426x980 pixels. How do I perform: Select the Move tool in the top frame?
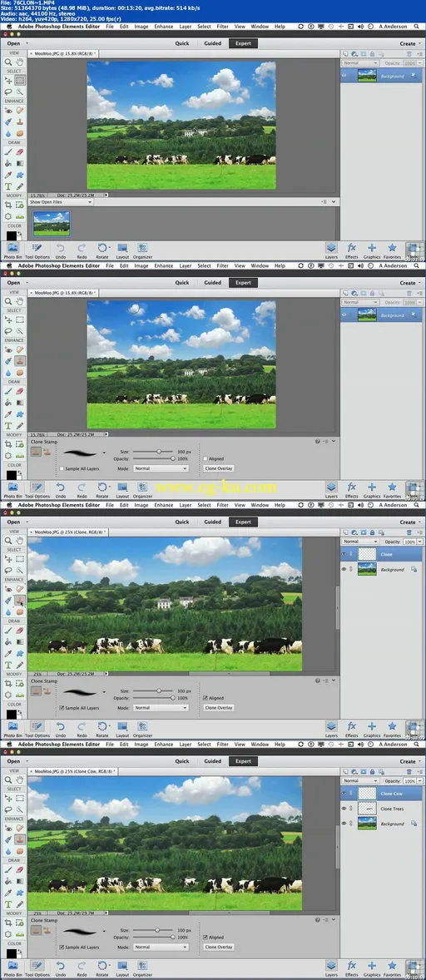click(9, 81)
